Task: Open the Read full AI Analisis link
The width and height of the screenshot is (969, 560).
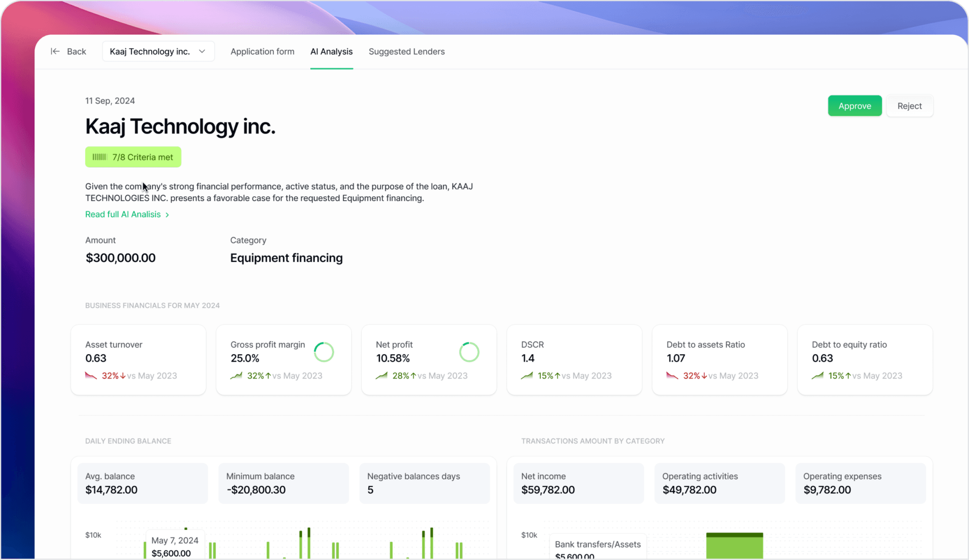Action: point(123,214)
